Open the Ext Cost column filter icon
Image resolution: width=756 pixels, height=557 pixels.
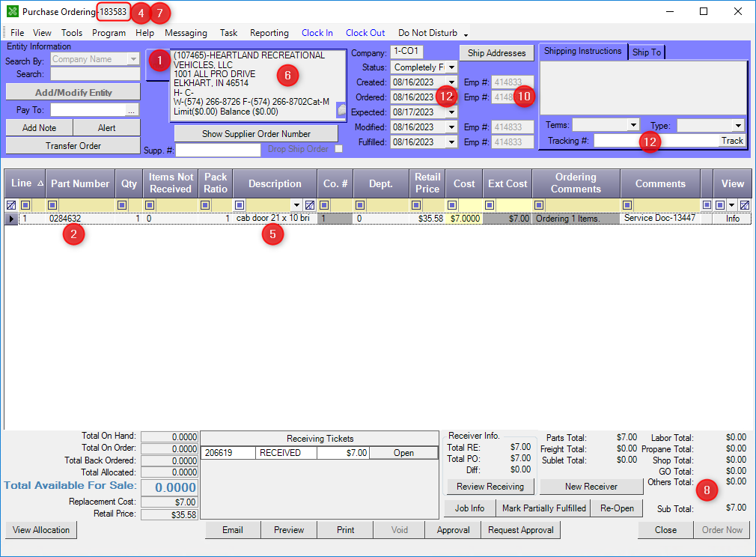click(x=490, y=205)
